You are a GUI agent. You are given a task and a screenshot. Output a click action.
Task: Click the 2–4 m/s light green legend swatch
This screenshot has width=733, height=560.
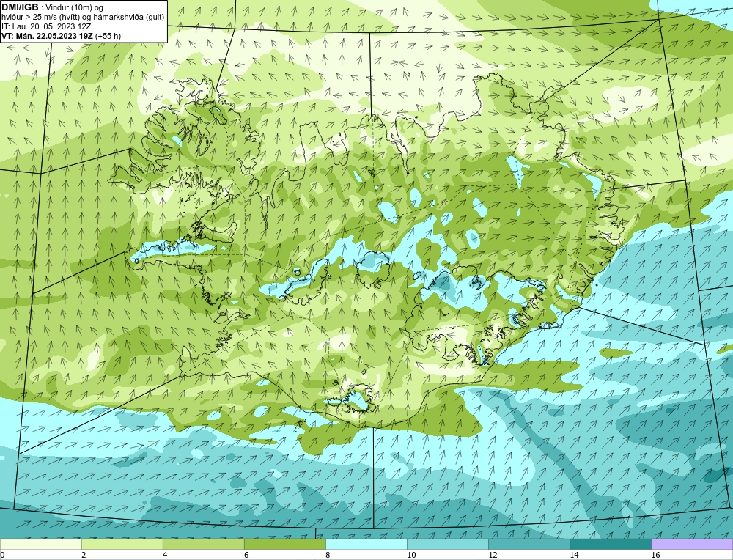click(122, 545)
